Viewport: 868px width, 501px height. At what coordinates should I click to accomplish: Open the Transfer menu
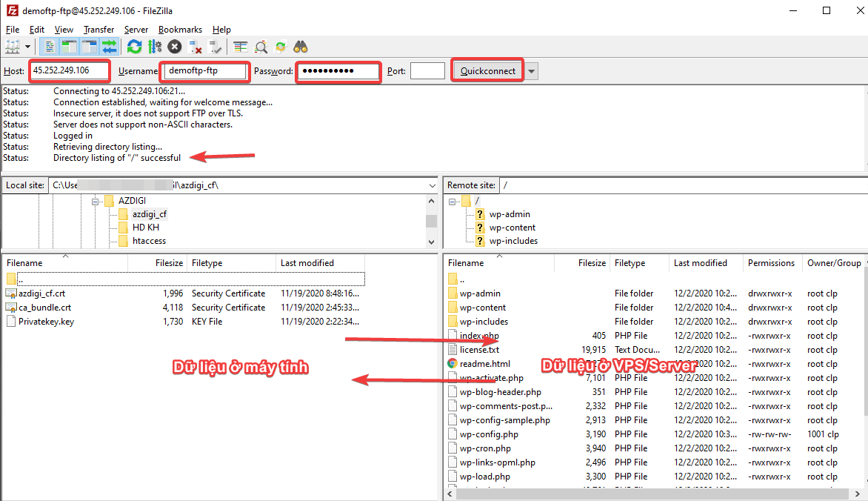99,30
